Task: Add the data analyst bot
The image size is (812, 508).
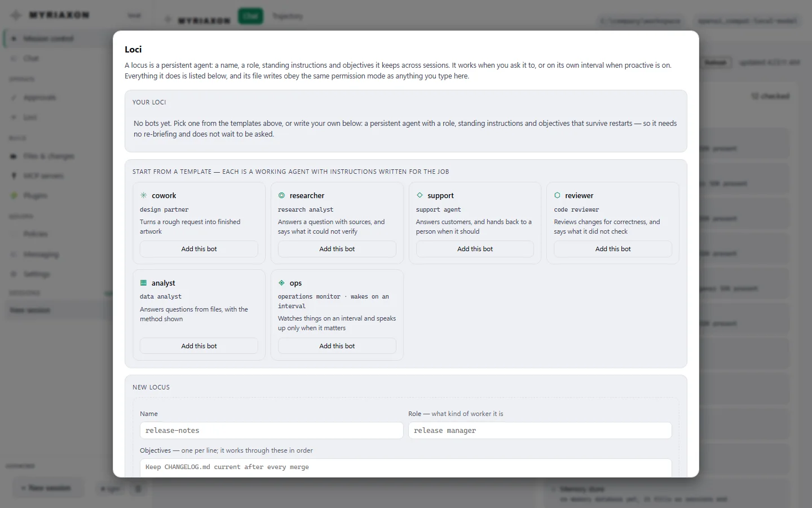Action: pyautogui.click(x=199, y=346)
